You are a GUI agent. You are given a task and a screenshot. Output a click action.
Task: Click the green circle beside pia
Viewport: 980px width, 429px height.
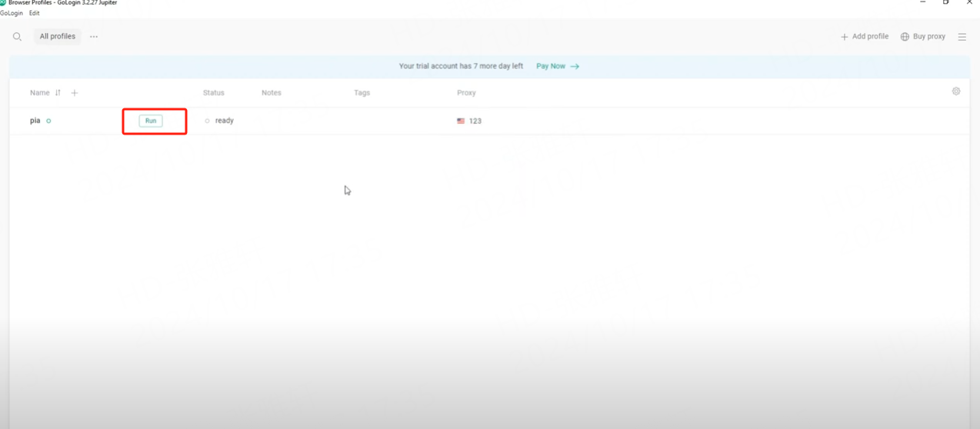(48, 121)
